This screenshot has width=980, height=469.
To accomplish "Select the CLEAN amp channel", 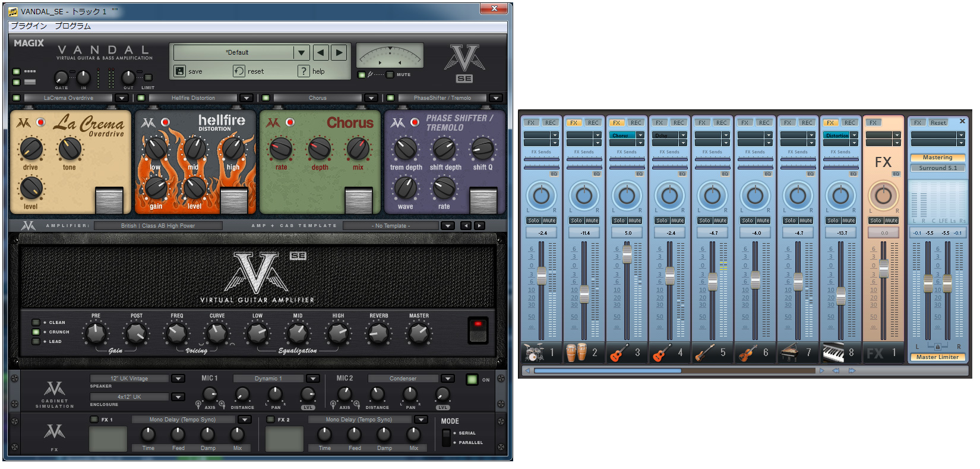I will click(36, 323).
